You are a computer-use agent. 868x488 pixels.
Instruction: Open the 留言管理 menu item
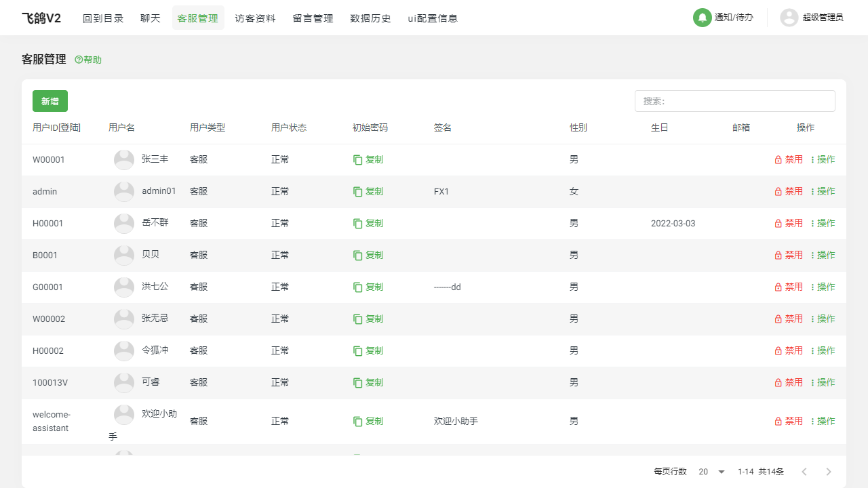tap(313, 18)
